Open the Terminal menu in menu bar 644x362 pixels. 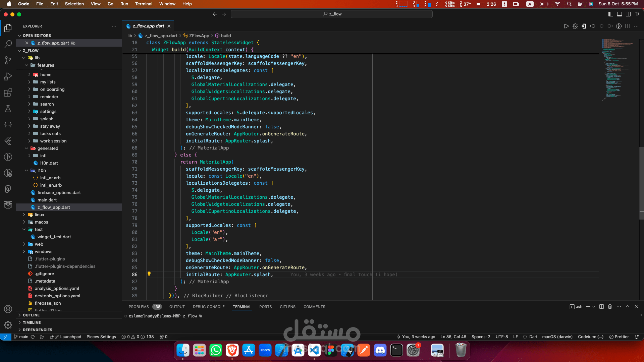coord(144,4)
